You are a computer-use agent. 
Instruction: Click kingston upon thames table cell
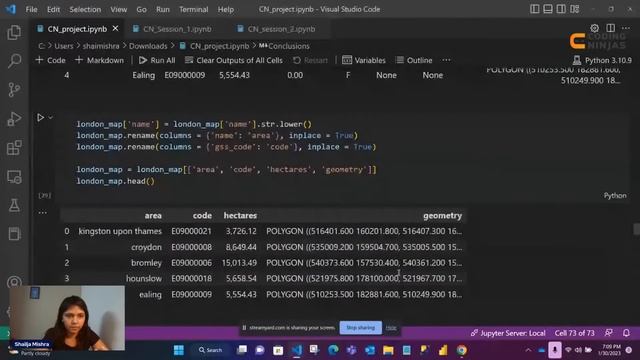tap(120, 231)
